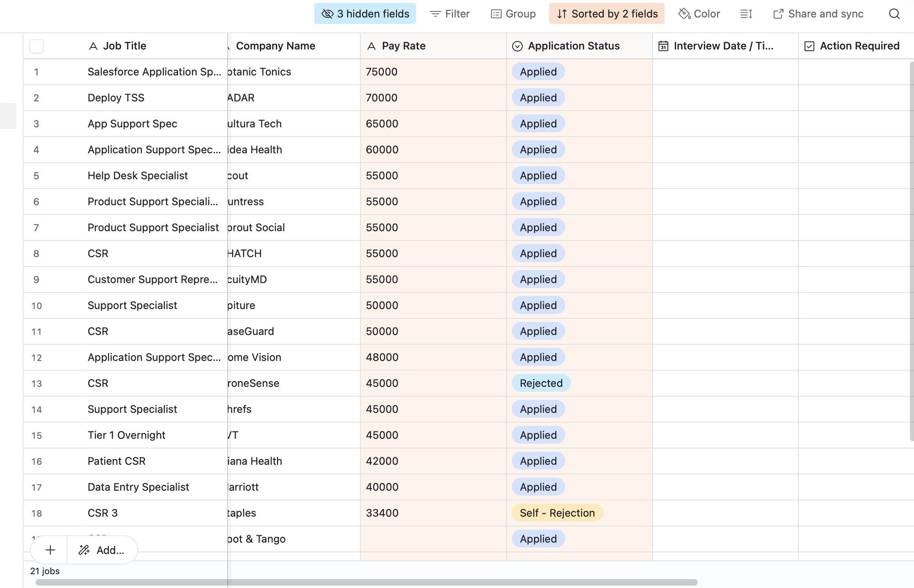Open the Filter menu
Screen dimensions: 914x588
[x=449, y=14]
